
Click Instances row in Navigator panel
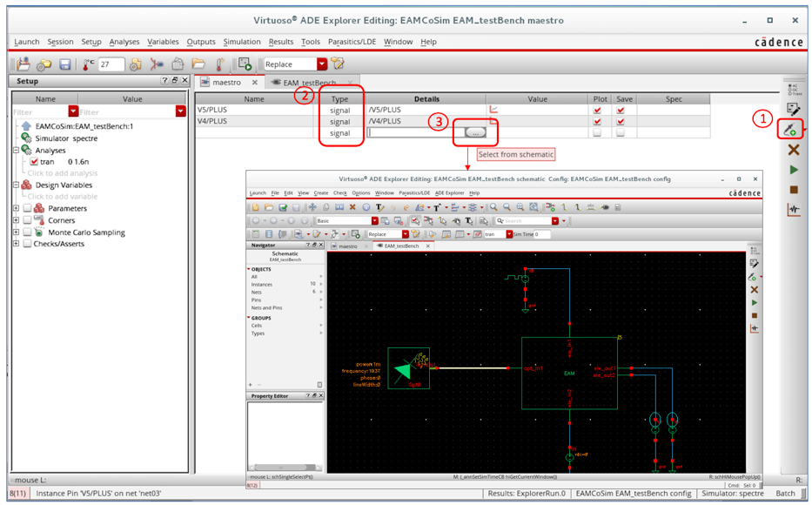(285, 285)
